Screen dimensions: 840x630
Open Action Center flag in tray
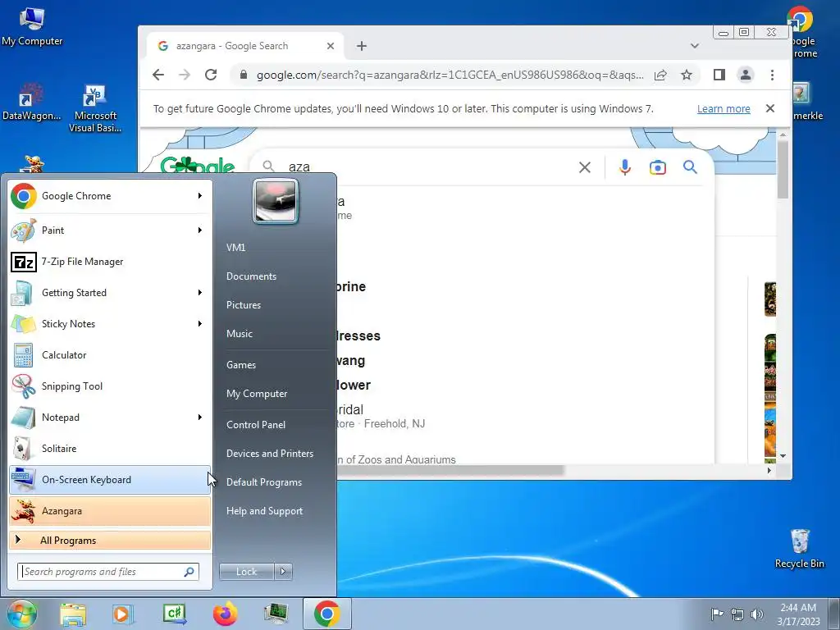(716, 614)
